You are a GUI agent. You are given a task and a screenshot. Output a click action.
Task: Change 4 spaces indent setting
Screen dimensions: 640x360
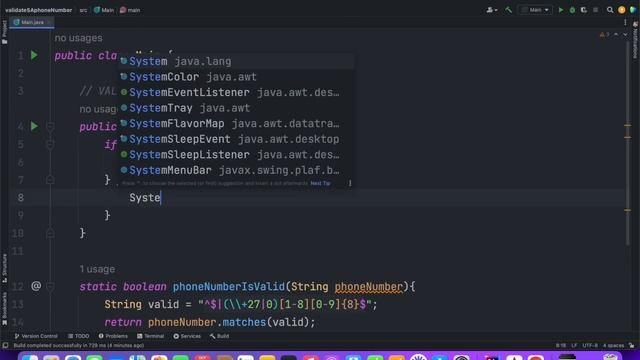[613, 345]
